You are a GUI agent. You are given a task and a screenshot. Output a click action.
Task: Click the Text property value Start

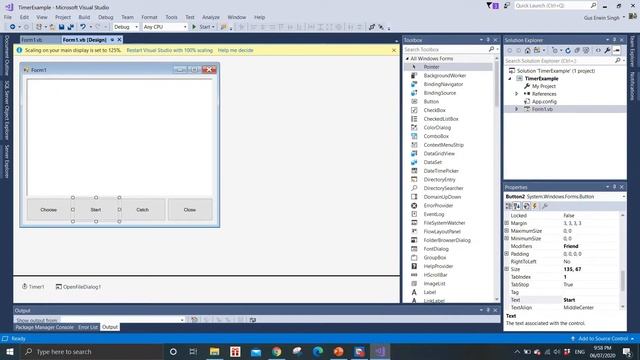coord(569,300)
